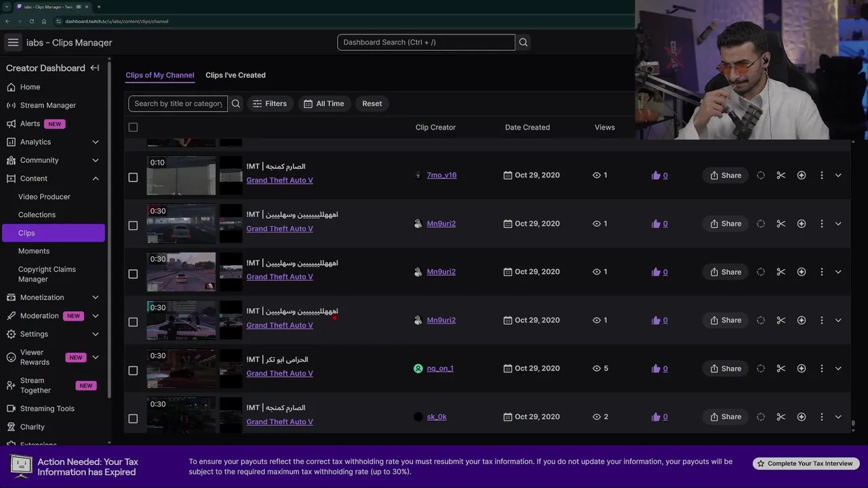Expand the Moderation sidebar section
Viewport: 868px width, 488px height.
click(95, 316)
